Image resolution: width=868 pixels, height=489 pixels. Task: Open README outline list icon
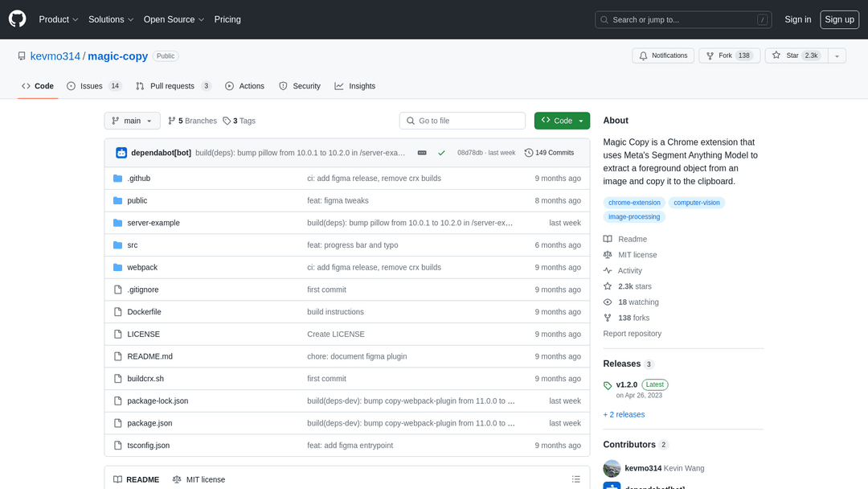575,479
